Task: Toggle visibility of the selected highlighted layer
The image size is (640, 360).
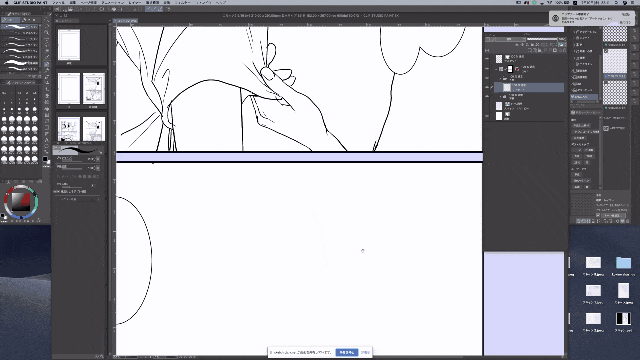Action: pos(487,87)
